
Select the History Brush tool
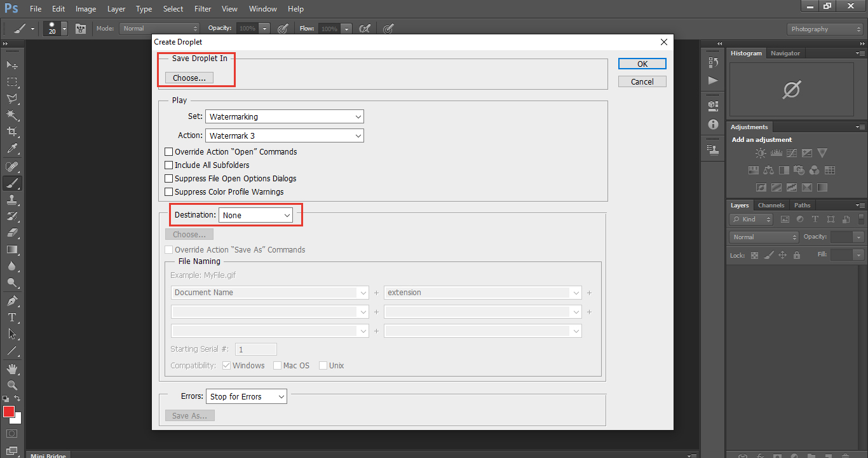[12, 216]
